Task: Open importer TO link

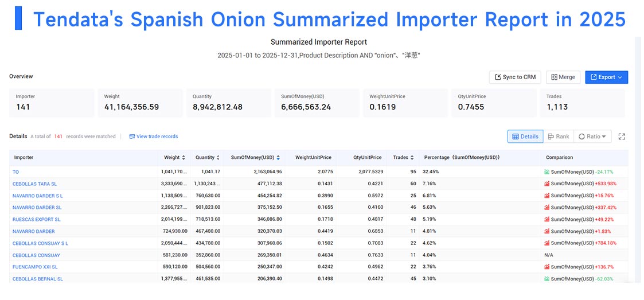Action: [x=15, y=172]
